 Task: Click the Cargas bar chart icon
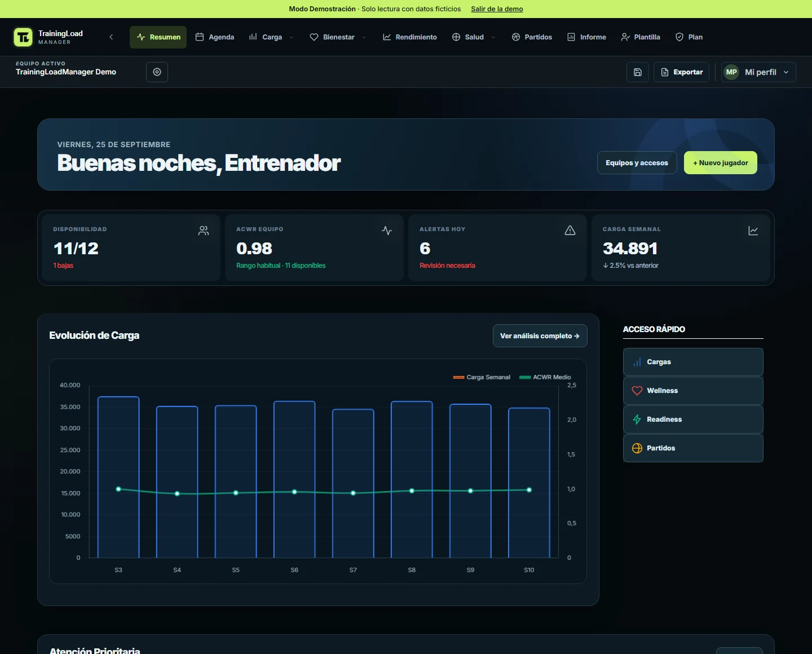point(637,362)
